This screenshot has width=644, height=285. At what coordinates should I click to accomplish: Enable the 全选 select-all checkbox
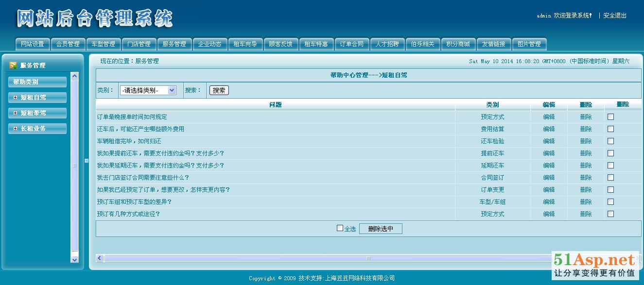tap(340, 228)
